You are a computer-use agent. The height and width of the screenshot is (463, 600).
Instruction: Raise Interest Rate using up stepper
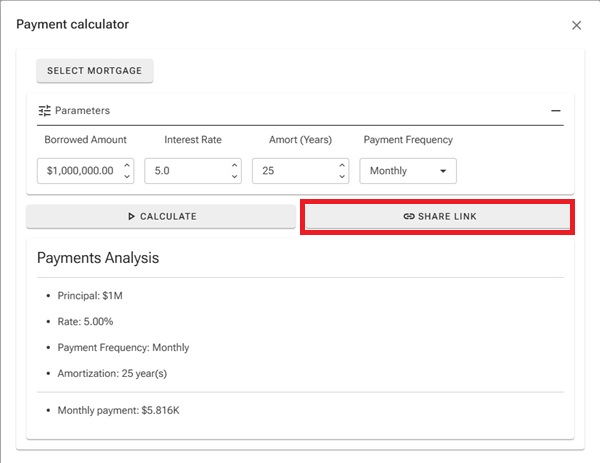pos(234,165)
